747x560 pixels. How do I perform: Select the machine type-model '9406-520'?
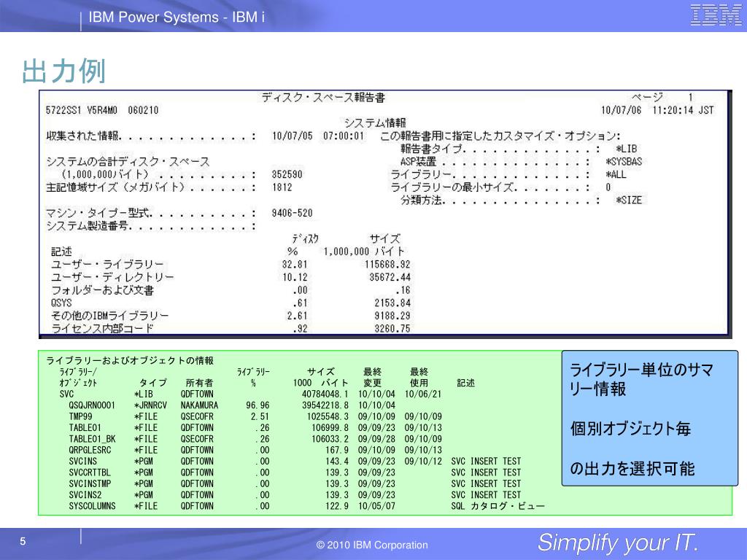[x=292, y=214]
